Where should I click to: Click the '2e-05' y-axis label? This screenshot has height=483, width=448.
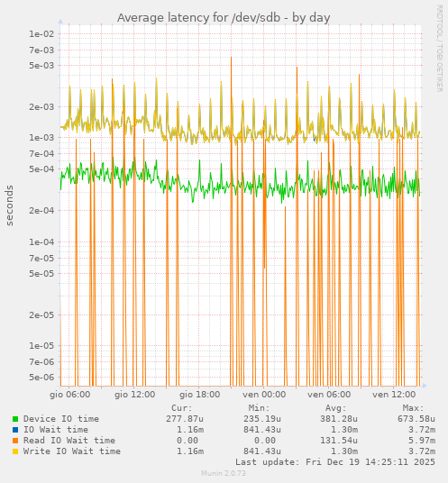coord(41,315)
